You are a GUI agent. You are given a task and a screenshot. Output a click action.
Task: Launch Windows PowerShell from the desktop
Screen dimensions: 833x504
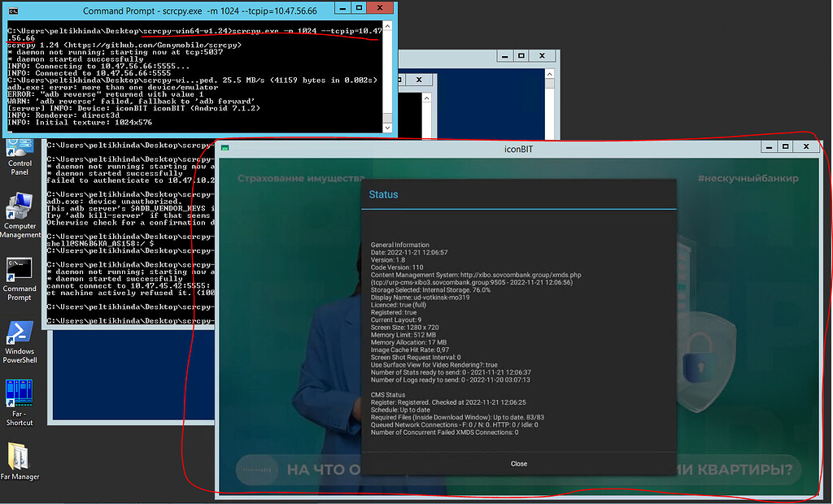pyautogui.click(x=18, y=336)
